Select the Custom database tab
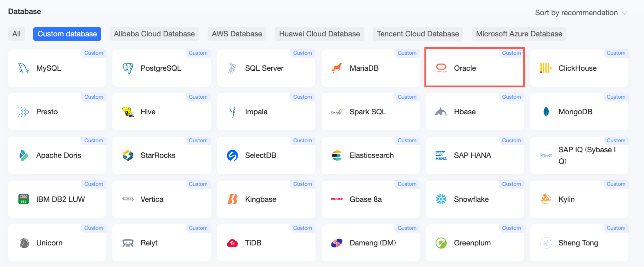The height and width of the screenshot is (267, 644). (x=67, y=34)
